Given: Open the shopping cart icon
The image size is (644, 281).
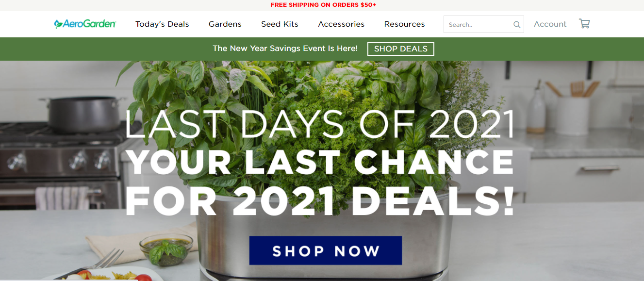Looking at the screenshot, I should coord(584,23).
